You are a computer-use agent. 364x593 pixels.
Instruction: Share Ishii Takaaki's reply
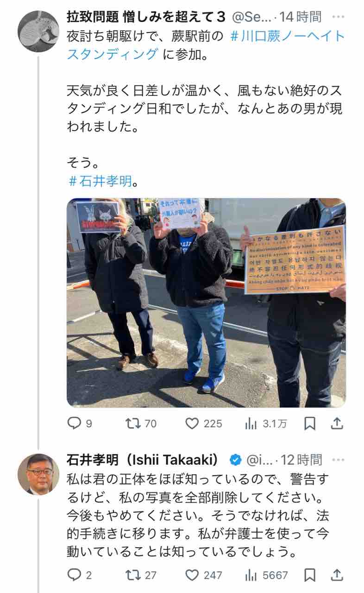click(338, 575)
